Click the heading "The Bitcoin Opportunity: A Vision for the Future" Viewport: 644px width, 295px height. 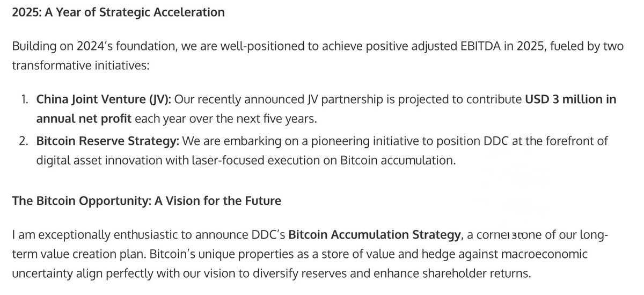(146, 202)
